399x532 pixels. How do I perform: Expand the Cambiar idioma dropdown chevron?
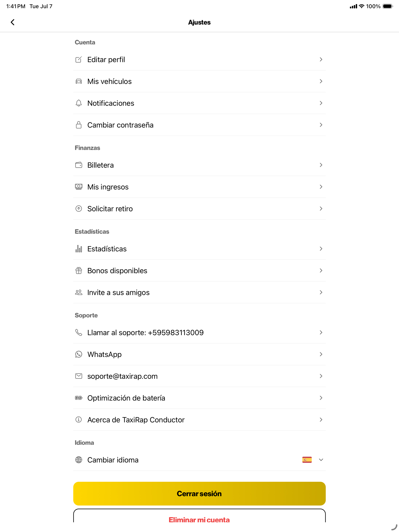(x=321, y=460)
